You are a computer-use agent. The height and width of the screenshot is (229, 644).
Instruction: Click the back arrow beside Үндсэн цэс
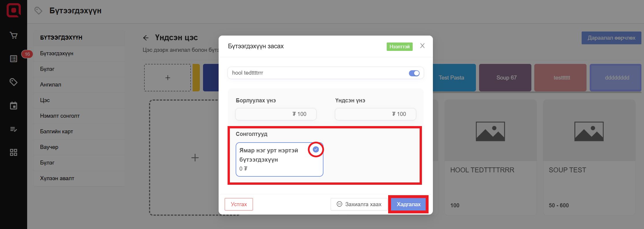[x=146, y=38]
